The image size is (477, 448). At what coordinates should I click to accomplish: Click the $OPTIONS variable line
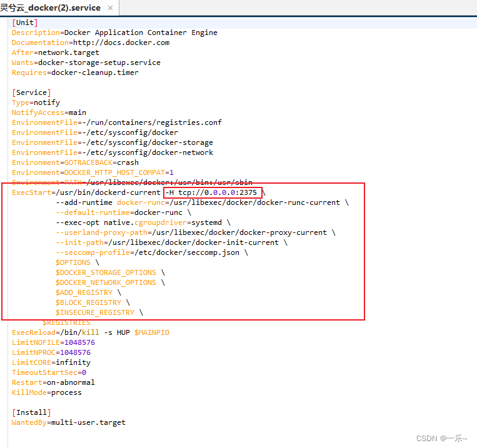pyautogui.click(x=78, y=263)
